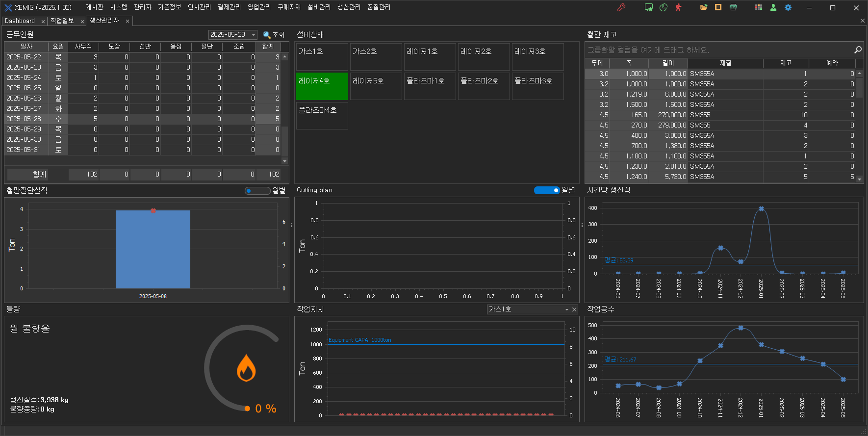The width and height of the screenshot is (868, 436).
Task: Sort stock grid by 두께 column header
Action: [x=597, y=63]
